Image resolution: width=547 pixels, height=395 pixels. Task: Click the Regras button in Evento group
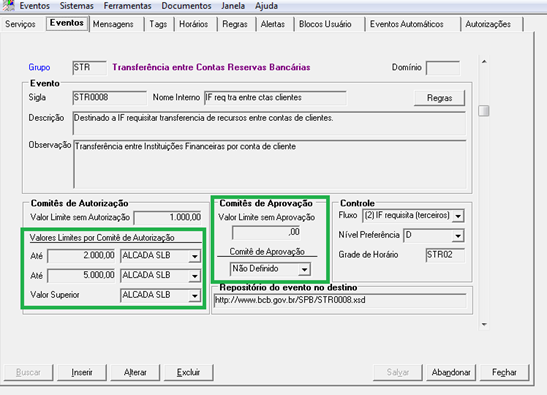(x=439, y=98)
